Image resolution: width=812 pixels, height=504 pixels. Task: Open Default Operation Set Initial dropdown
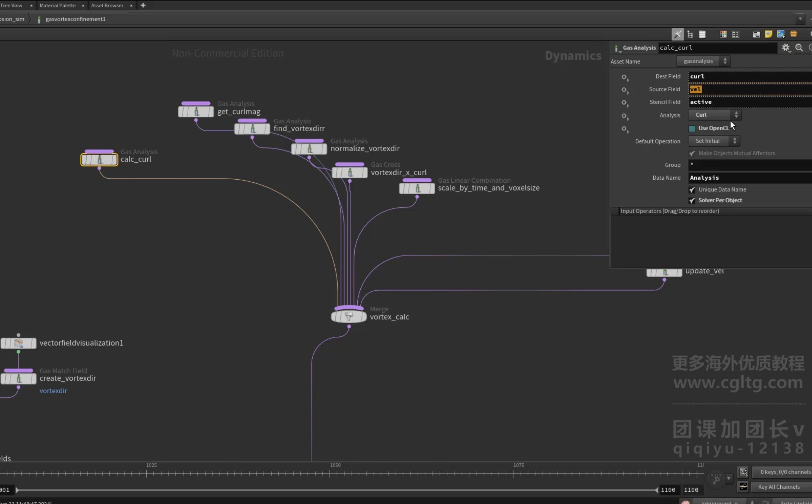pyautogui.click(x=714, y=141)
